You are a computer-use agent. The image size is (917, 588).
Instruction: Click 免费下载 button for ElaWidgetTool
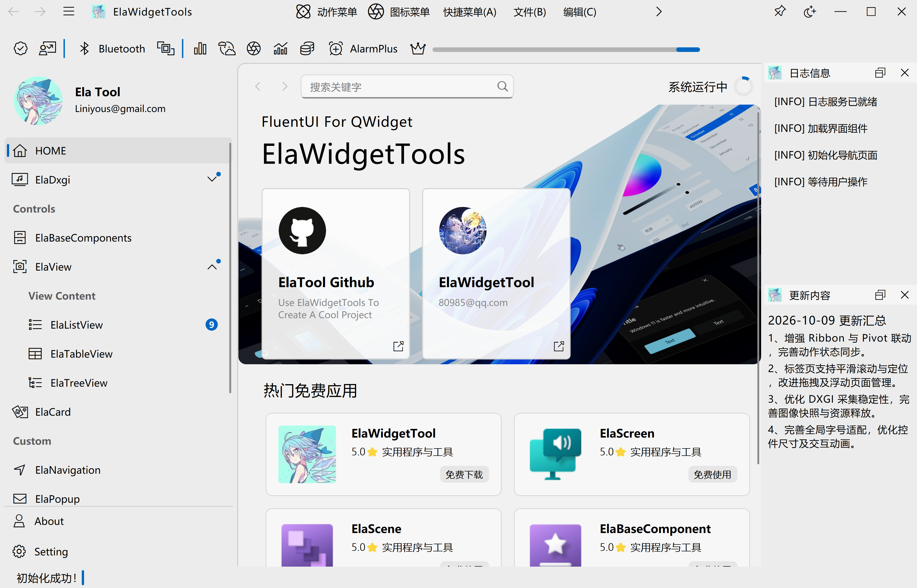(464, 474)
